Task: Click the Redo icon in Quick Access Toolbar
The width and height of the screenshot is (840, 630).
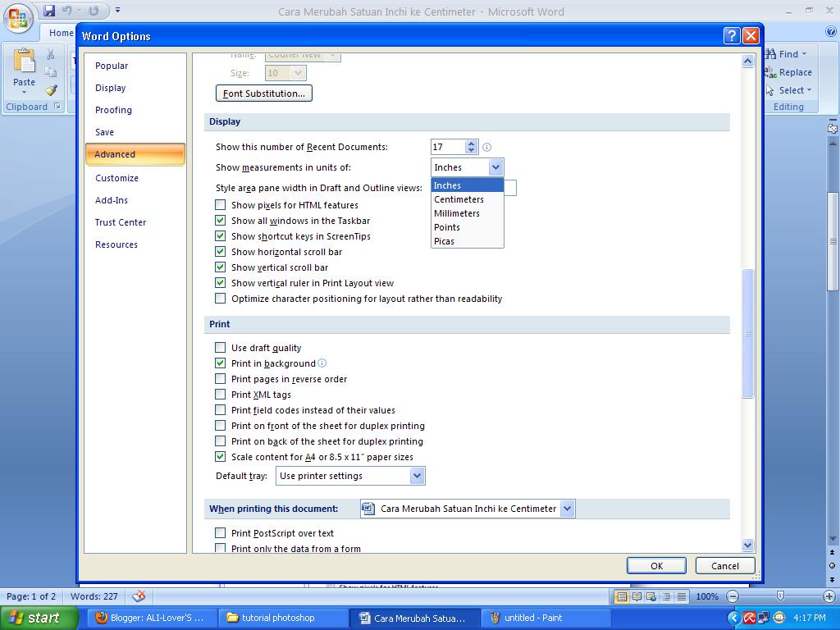Action: click(x=94, y=11)
